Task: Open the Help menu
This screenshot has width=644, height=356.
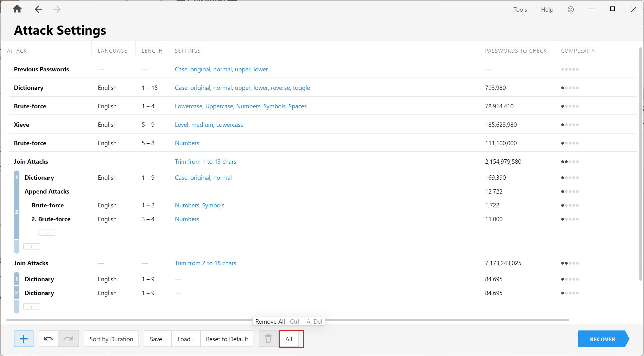Action: tap(547, 10)
